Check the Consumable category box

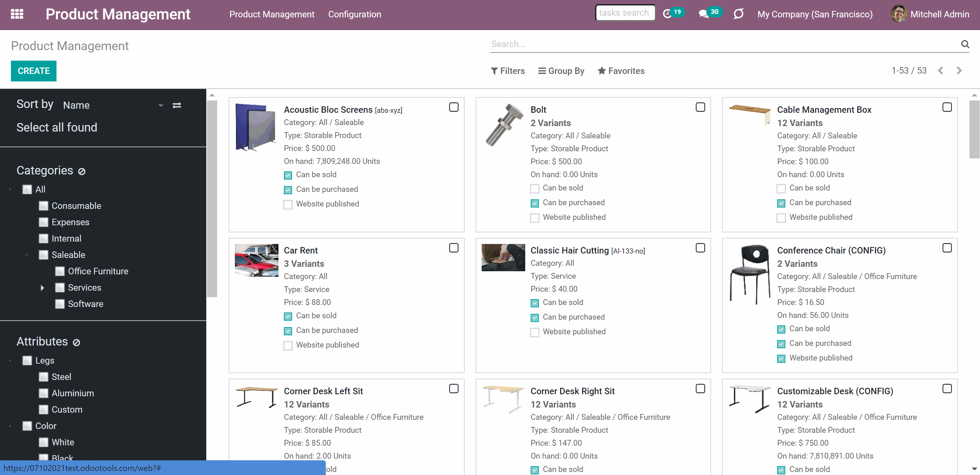[x=44, y=206]
